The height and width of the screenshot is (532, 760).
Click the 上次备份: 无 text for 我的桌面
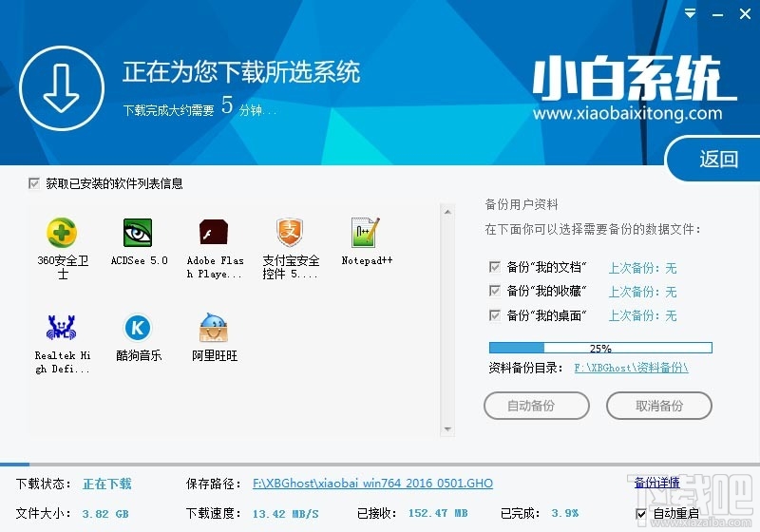coord(642,316)
